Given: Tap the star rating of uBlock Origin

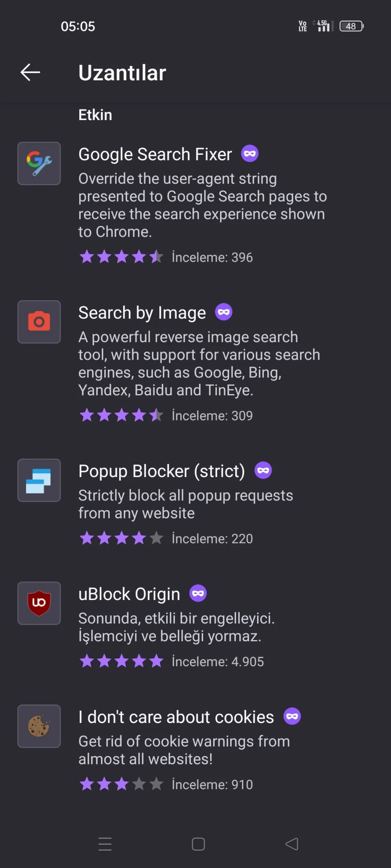Looking at the screenshot, I should tap(121, 661).
